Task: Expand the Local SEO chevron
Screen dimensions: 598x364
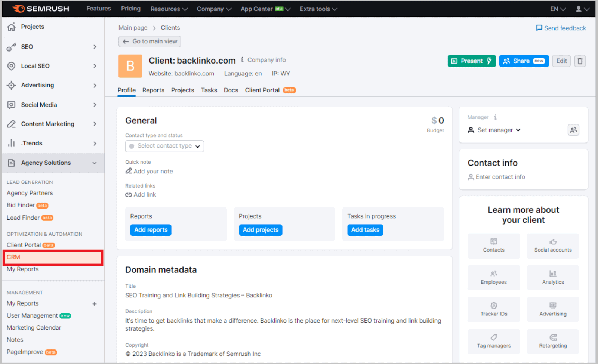Action: [x=95, y=66]
